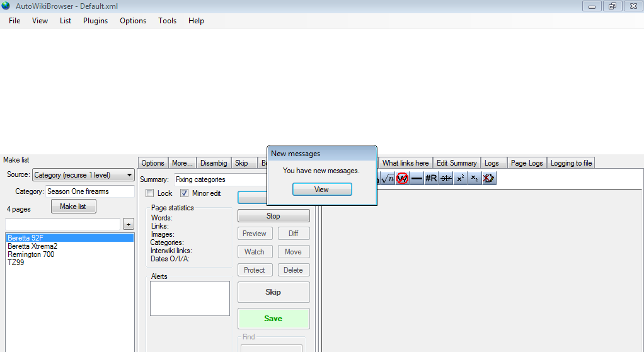Apply subscript x₂ formatting
The image size is (644, 352).
tap(474, 178)
